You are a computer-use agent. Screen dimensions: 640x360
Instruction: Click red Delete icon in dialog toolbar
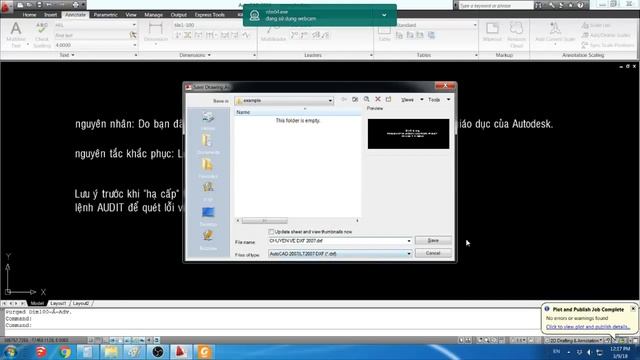378,99
